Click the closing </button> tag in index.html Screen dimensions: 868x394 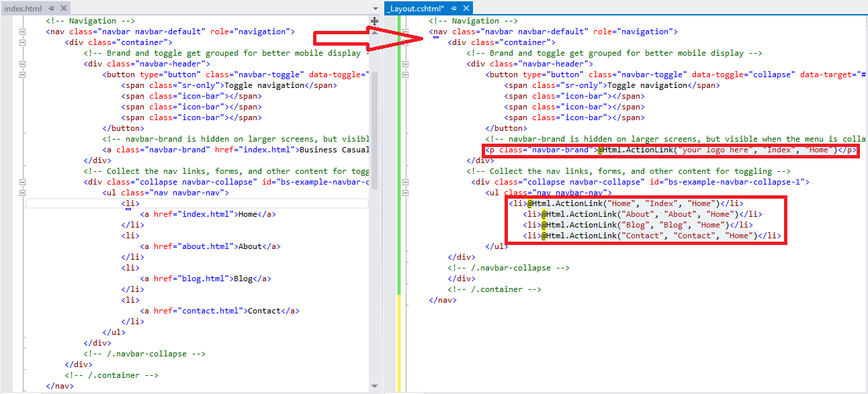pyautogui.click(x=123, y=128)
